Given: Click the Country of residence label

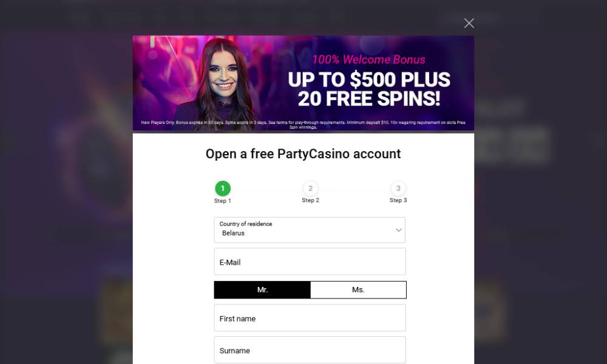Looking at the screenshot, I should [246, 224].
